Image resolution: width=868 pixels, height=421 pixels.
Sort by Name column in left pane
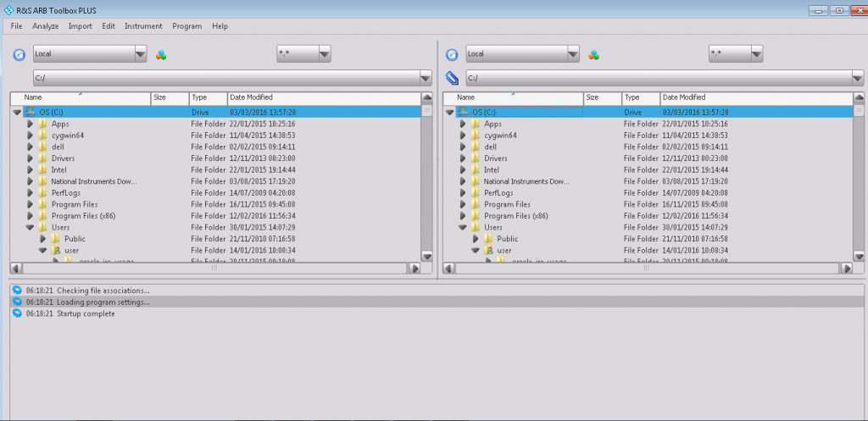pyautogui.click(x=81, y=98)
